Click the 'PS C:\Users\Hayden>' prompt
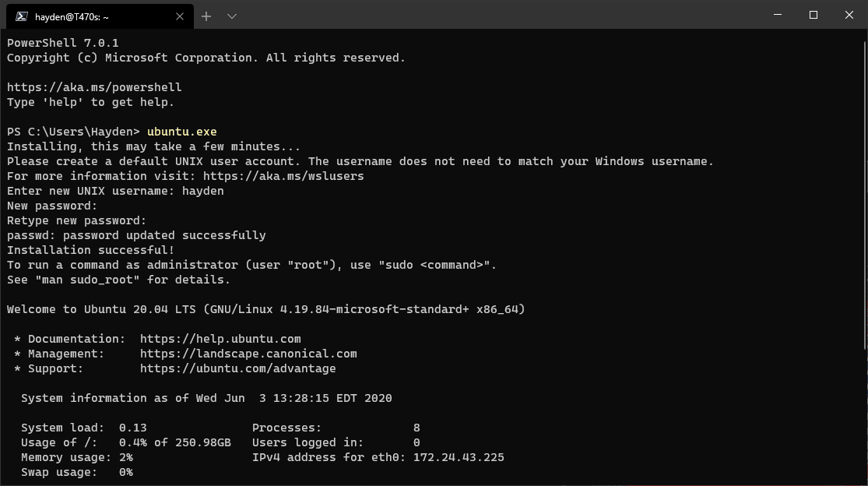Screen dimensions: 868x486 click(x=73, y=132)
